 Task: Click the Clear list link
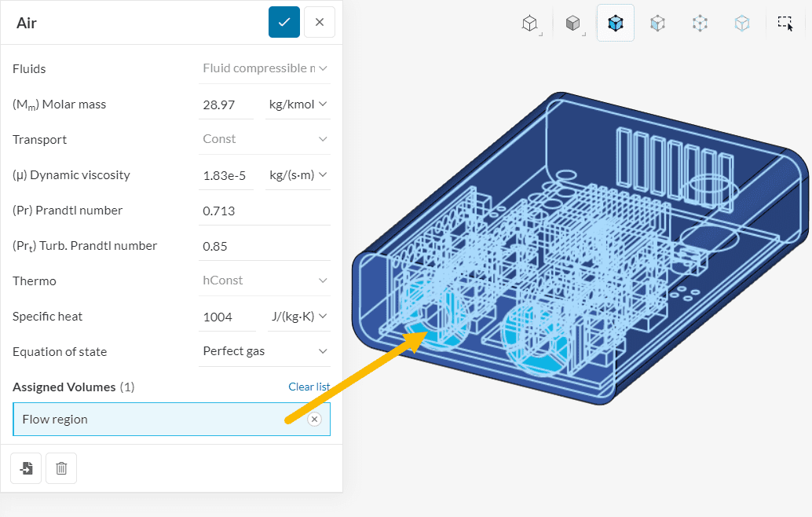[309, 387]
